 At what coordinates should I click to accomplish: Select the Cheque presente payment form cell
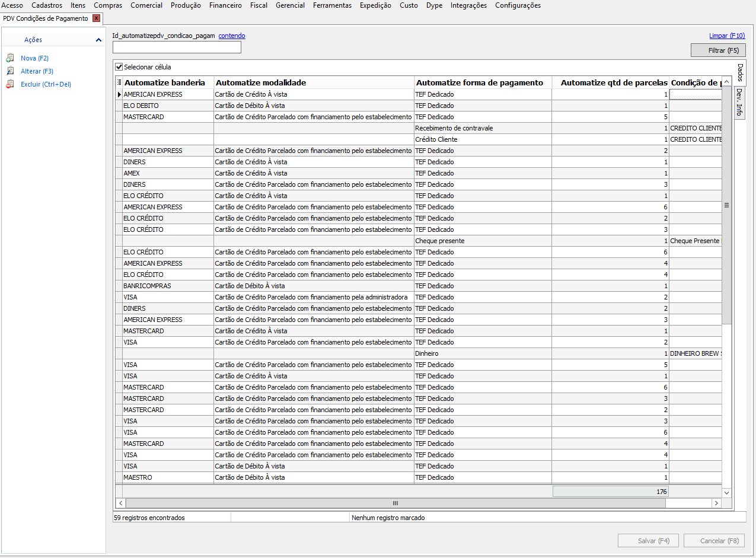(483, 241)
